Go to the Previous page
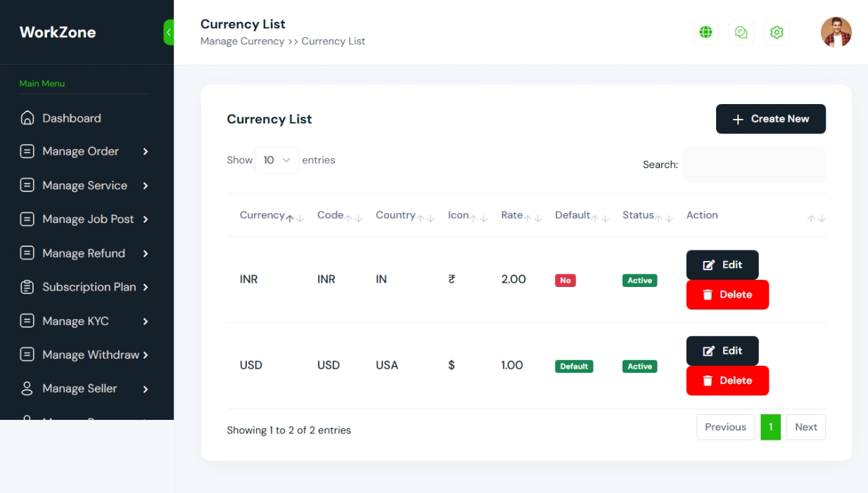Image resolution: width=868 pixels, height=493 pixels. click(x=726, y=427)
